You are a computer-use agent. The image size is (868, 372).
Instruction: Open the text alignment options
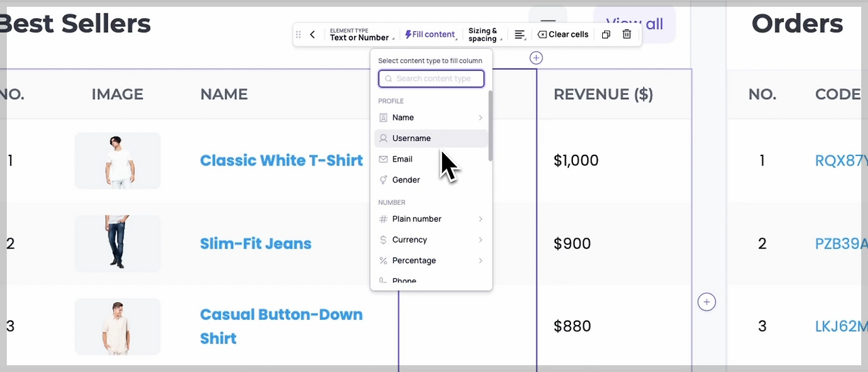520,35
